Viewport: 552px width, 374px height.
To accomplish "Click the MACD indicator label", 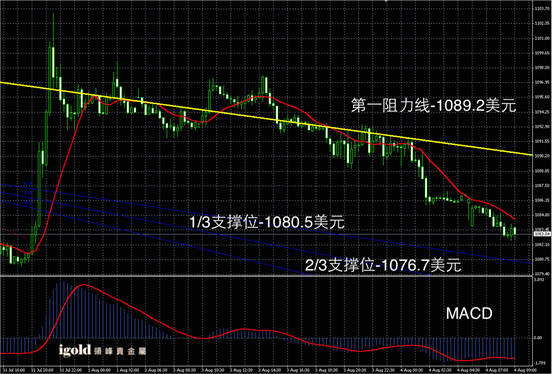I will (x=469, y=313).
